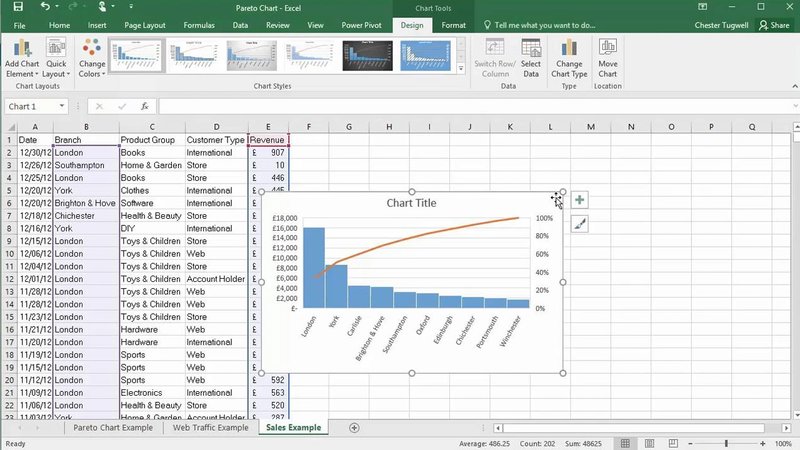This screenshot has width=800, height=450.
Task: Click the chart elements plus button
Action: (x=580, y=200)
